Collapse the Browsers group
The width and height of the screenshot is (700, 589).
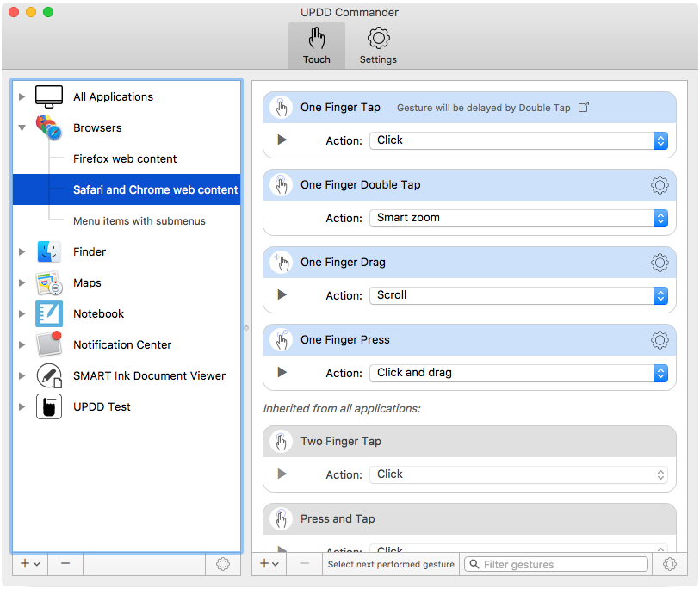pyautogui.click(x=22, y=128)
